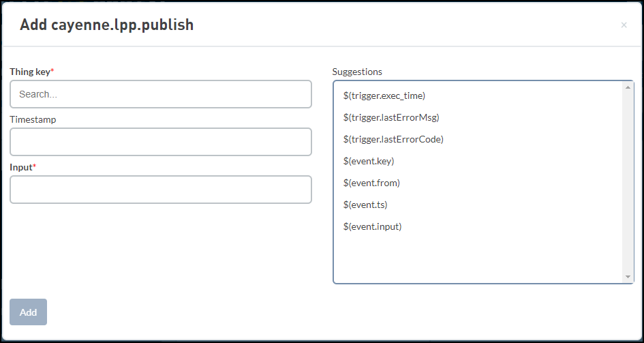Click the suggestions scrollbar up arrow
Screen dimensions: 644x343
(628, 87)
